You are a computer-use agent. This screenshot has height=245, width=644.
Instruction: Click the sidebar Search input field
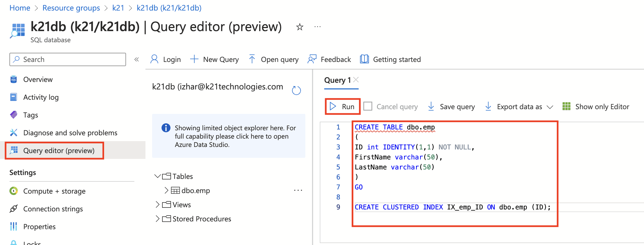tap(68, 59)
